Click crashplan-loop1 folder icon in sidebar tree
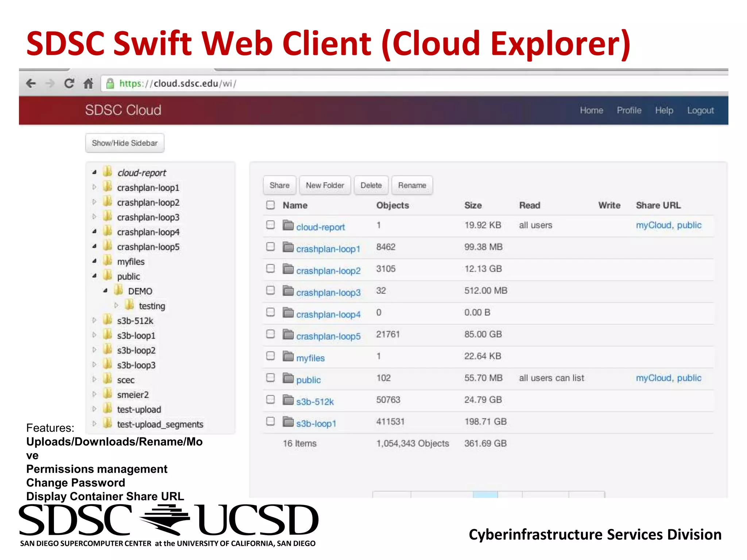The image size is (747, 560). (x=108, y=187)
